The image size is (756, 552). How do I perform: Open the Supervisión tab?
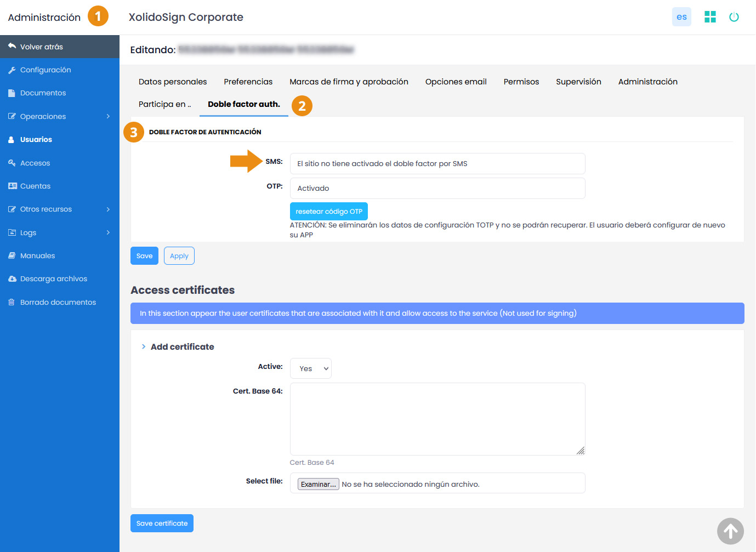click(x=578, y=82)
